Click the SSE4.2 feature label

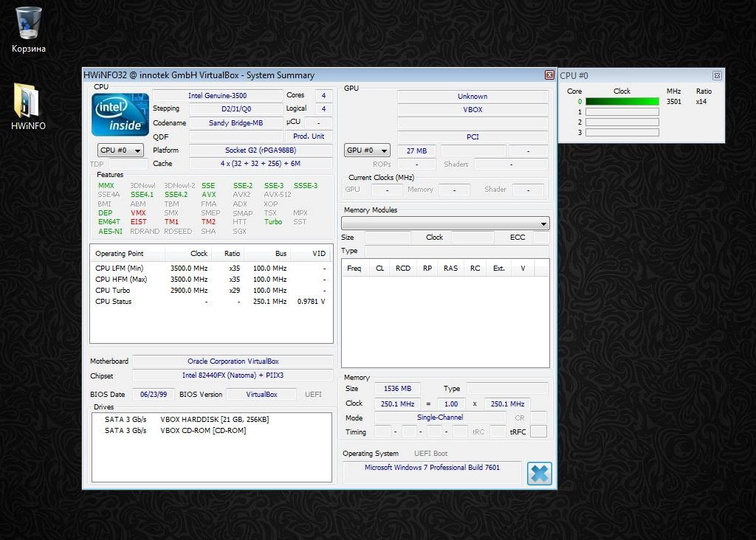(x=176, y=195)
